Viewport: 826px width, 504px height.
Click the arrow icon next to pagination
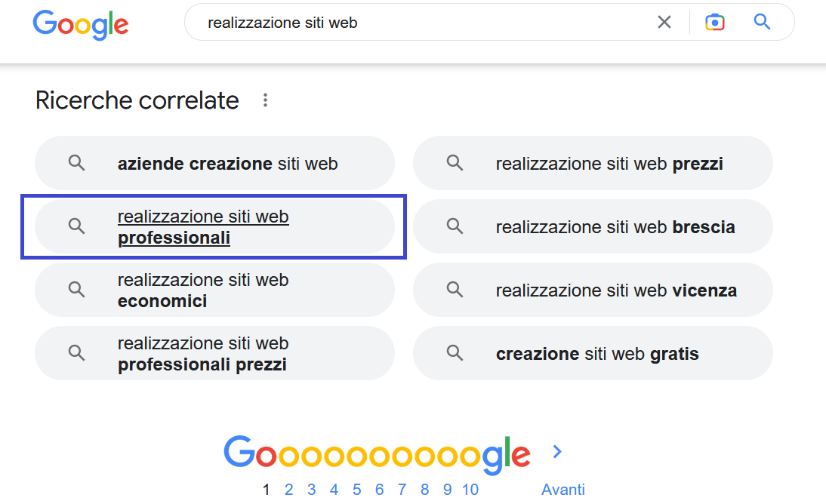pyautogui.click(x=556, y=451)
